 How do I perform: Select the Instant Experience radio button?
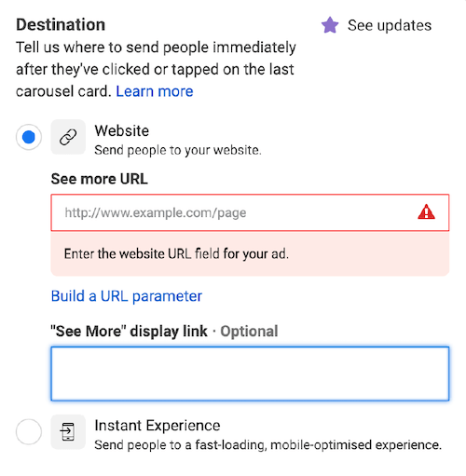[x=29, y=432]
